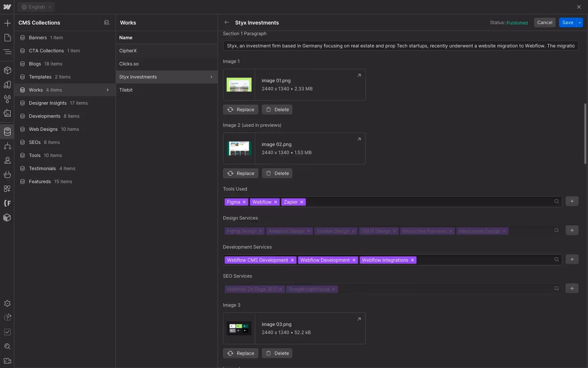Viewport: 588px width, 368px height.
Task: Open the CMS Collections panel icon
Action: pyautogui.click(x=7, y=132)
